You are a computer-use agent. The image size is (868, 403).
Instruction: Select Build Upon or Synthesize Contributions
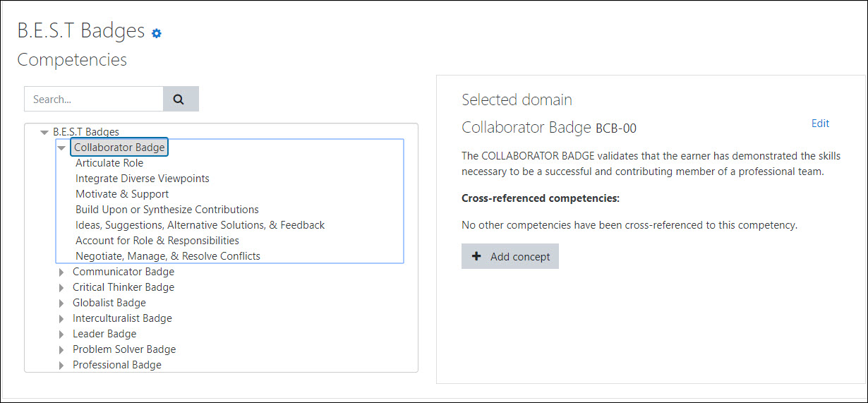pos(167,210)
